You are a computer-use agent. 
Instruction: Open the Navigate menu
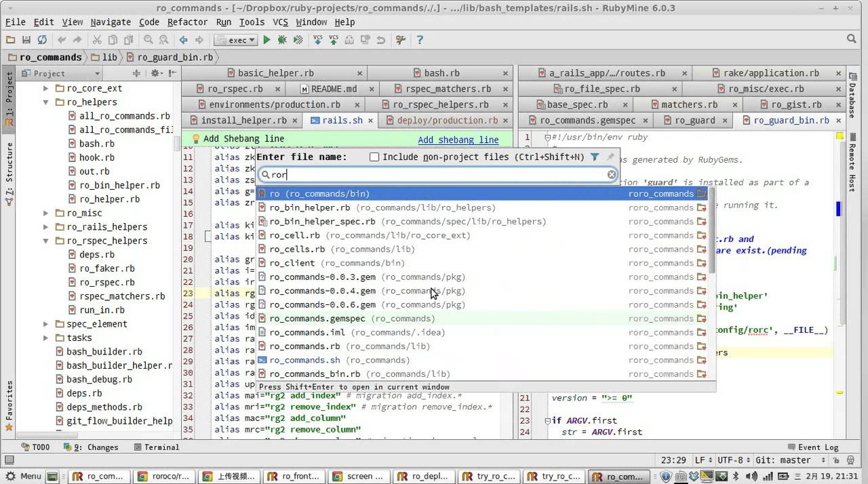[x=111, y=22]
